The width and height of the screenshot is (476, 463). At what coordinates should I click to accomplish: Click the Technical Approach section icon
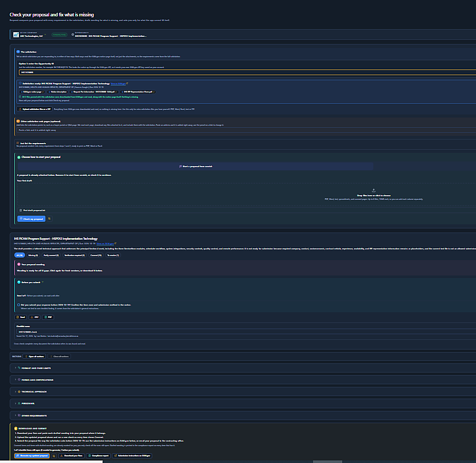19,391
